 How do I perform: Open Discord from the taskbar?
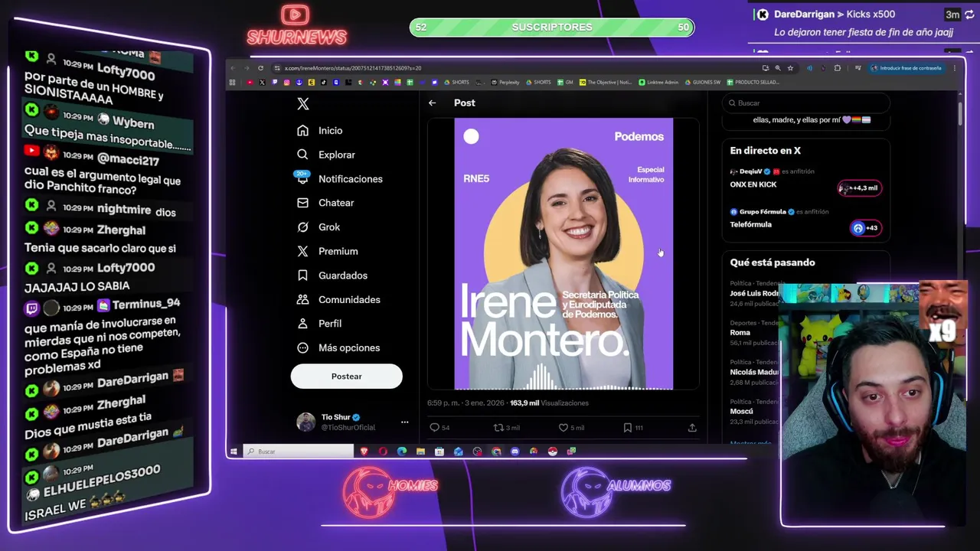pos(514,452)
